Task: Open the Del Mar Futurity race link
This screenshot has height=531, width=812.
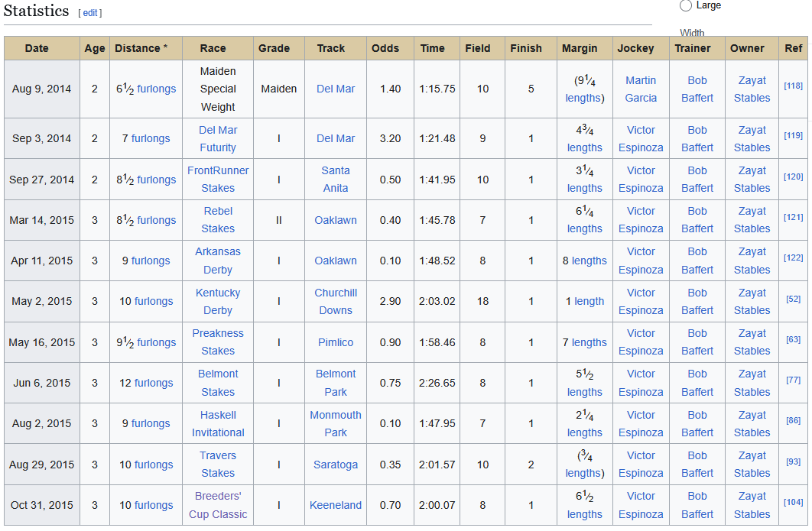Action: click(218, 139)
